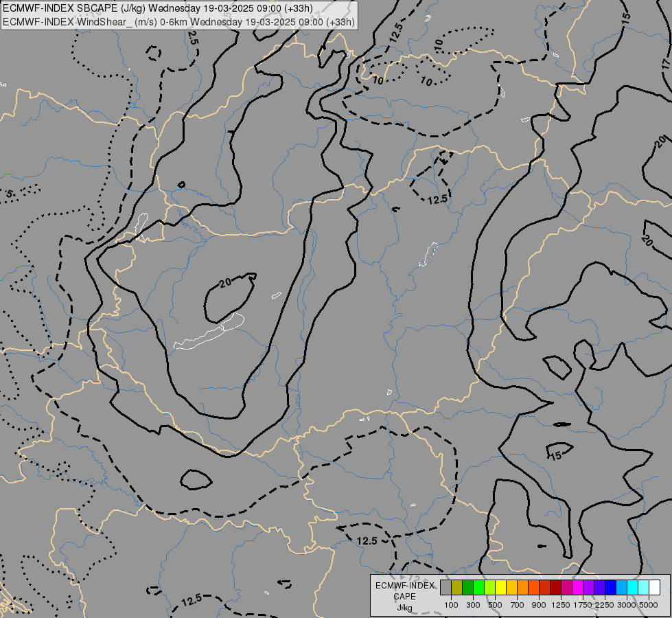This screenshot has width=672, height=618.
Task: Click the CAPE label in legend
Action: coord(404,597)
